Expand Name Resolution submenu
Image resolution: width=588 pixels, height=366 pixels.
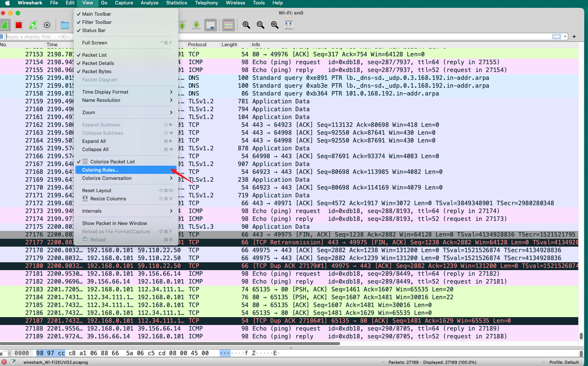click(126, 100)
